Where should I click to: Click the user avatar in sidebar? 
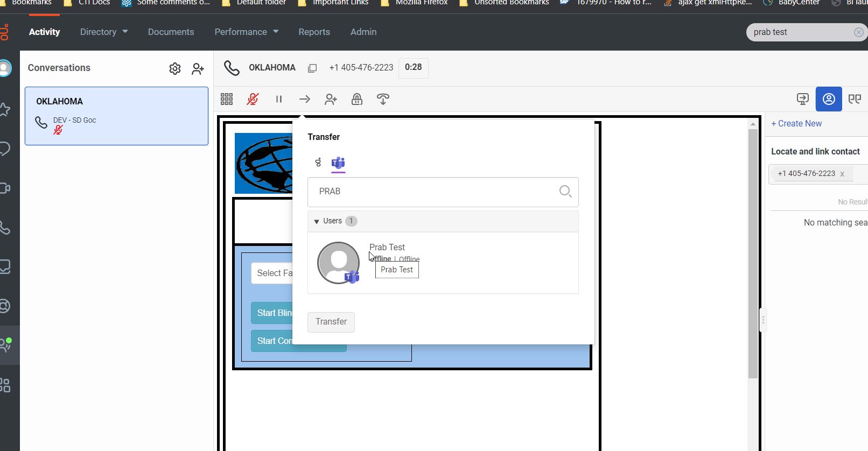(5, 68)
